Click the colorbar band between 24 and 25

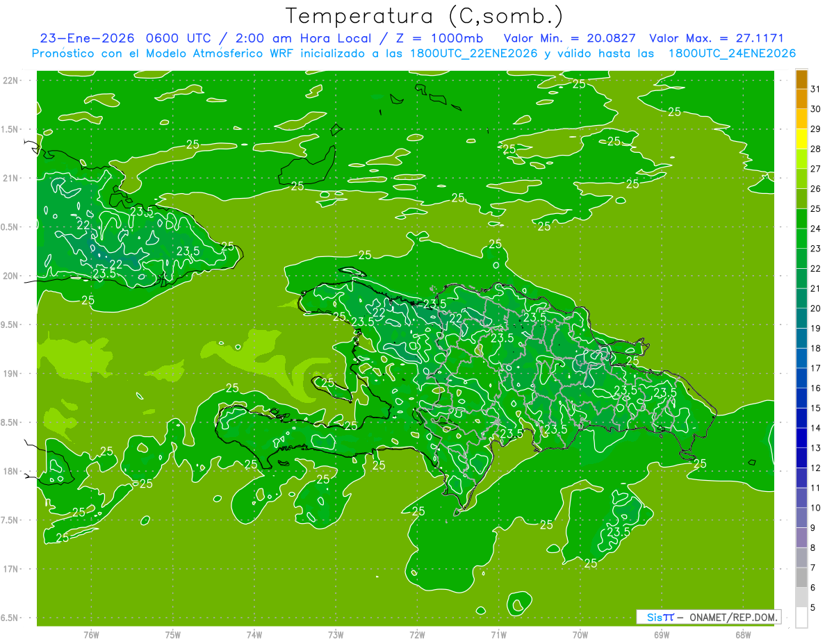coord(801,219)
